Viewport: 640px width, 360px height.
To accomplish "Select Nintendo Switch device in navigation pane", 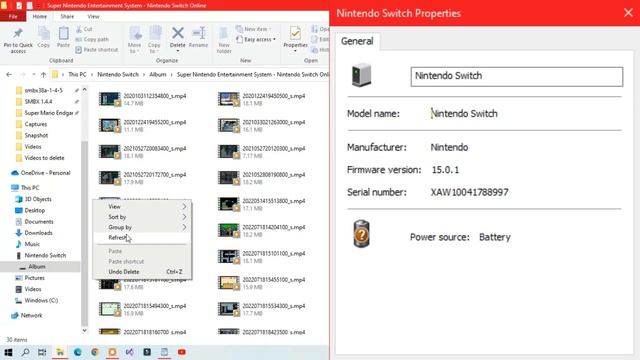I will coord(45,256).
